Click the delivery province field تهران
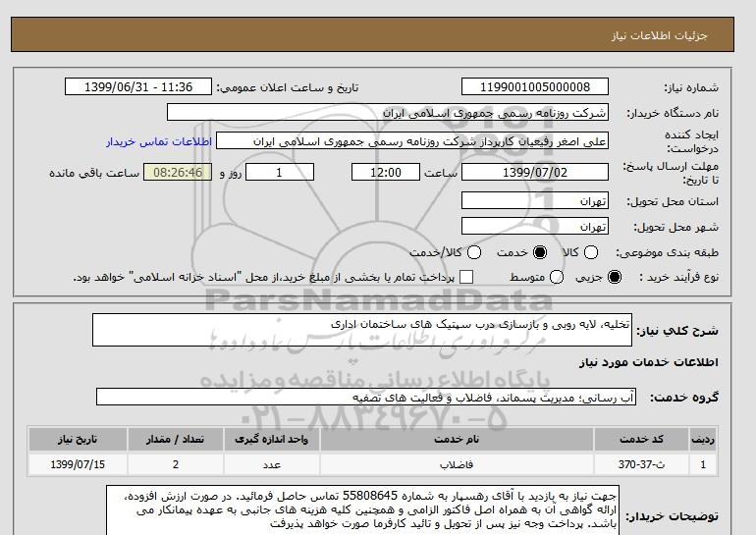756x535 pixels. pos(535,200)
